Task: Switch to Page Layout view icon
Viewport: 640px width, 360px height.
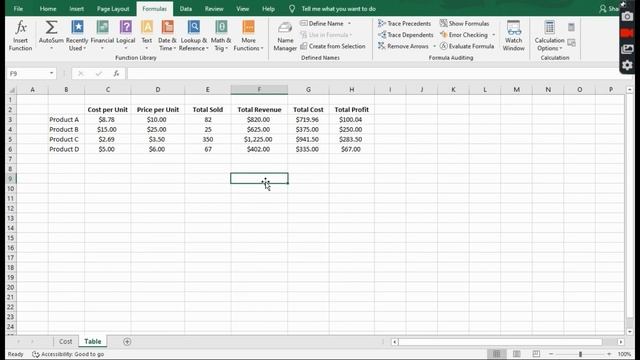Action: click(516, 354)
